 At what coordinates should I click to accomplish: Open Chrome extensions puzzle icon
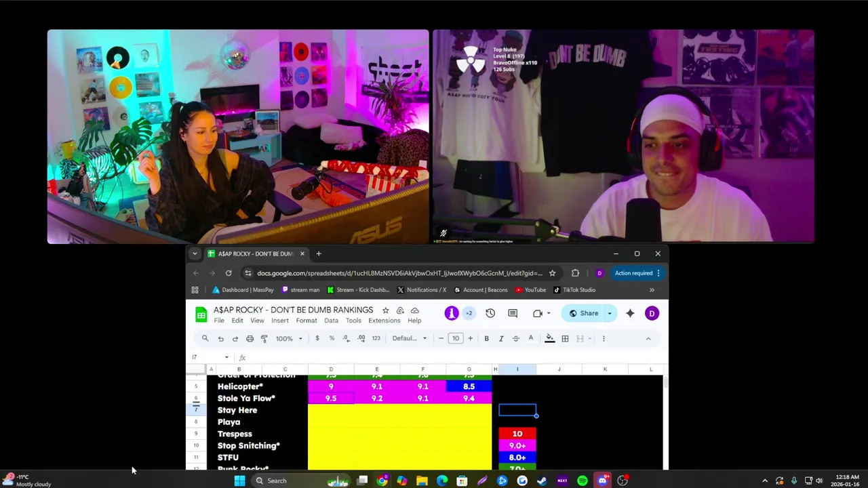[x=575, y=273]
